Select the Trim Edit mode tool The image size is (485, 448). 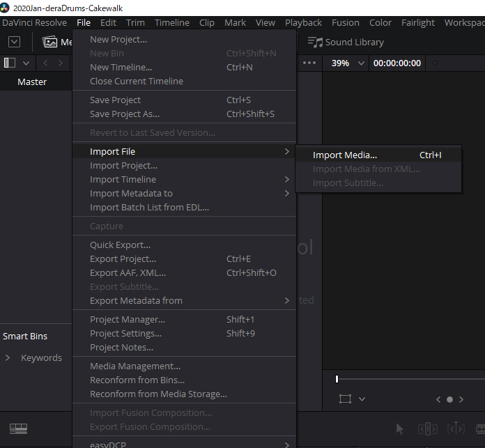428,428
